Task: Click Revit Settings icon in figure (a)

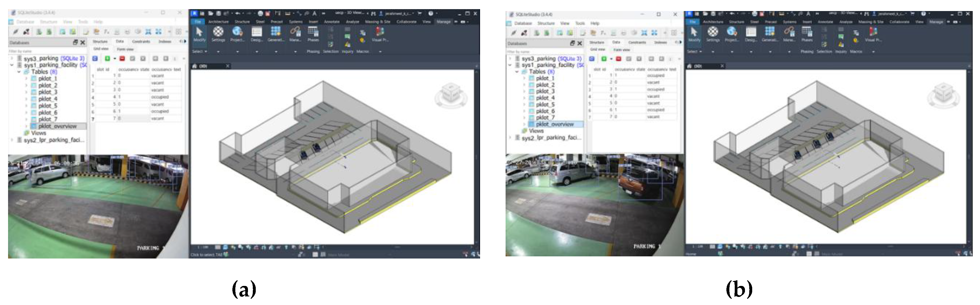Action: pos(218,32)
